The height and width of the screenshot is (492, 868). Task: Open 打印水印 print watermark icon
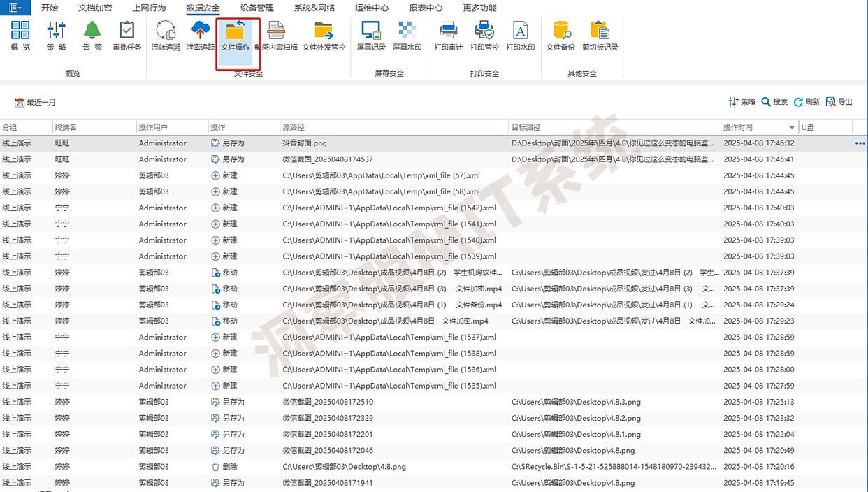[520, 36]
